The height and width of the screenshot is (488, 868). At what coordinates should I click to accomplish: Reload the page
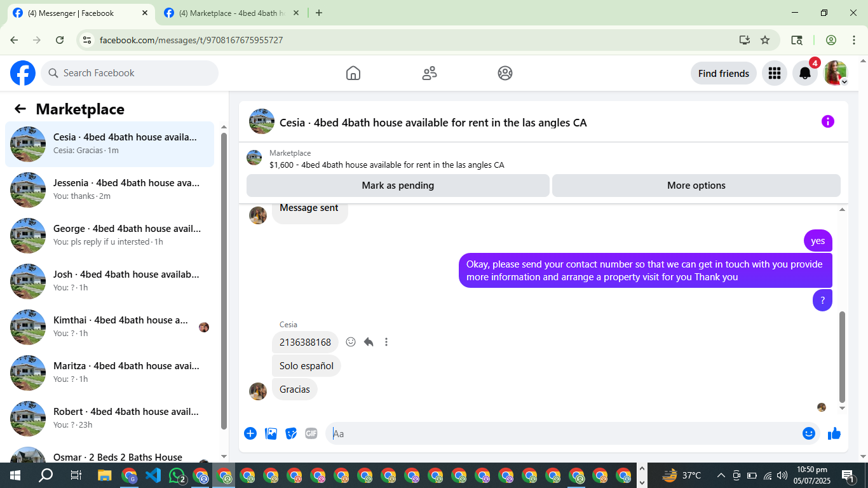click(60, 40)
